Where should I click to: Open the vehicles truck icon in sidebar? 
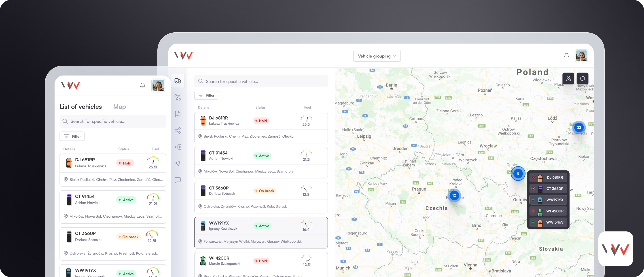(178, 81)
